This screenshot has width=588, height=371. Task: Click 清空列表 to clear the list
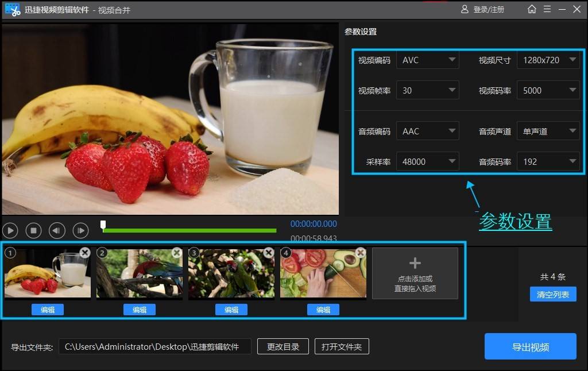click(x=552, y=294)
